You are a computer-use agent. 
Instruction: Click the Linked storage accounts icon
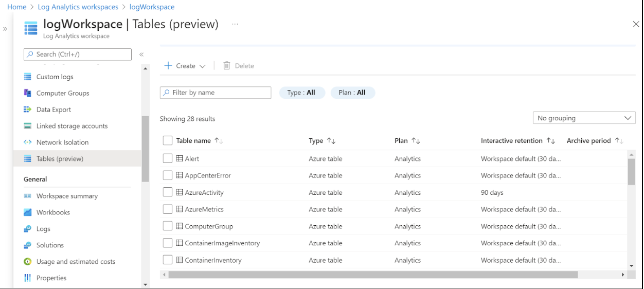28,126
